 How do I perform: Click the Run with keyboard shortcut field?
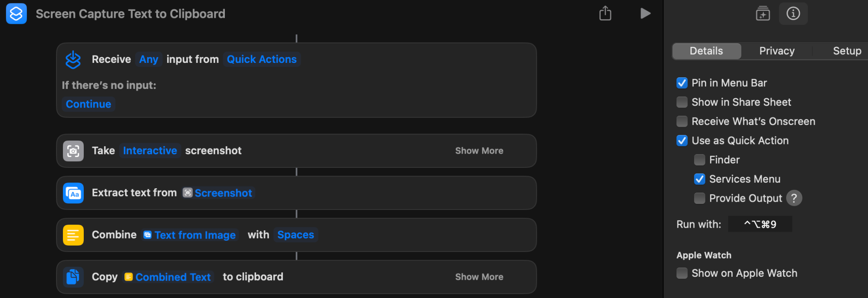click(x=760, y=224)
